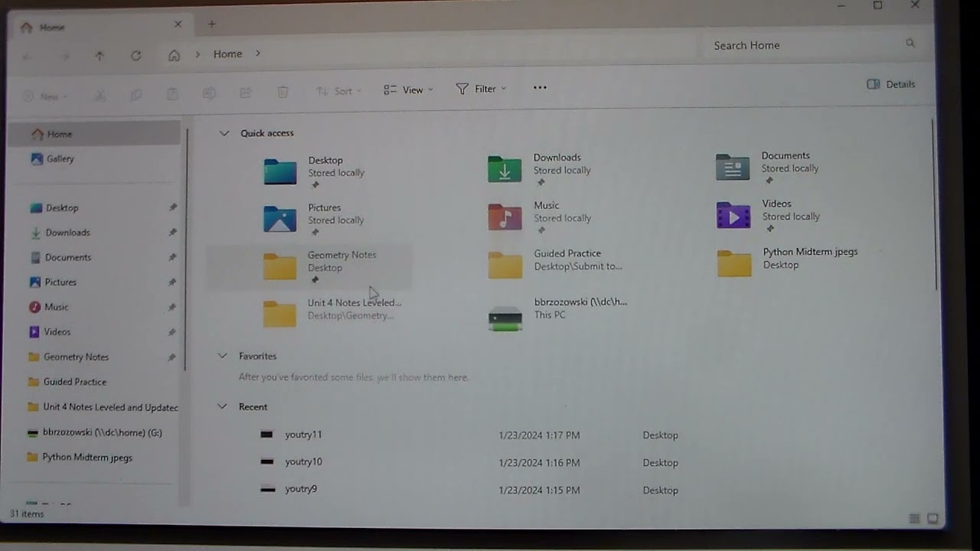
Task: Collapse the Quick access section
Action: tap(224, 133)
